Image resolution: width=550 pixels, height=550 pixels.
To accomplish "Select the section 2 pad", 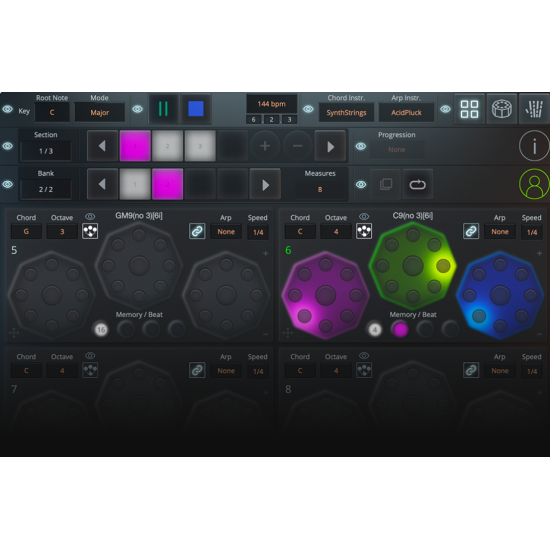I will coord(167,146).
